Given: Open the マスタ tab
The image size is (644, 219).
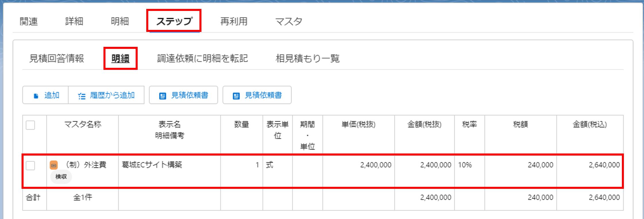Looking at the screenshot, I should pos(289,21).
